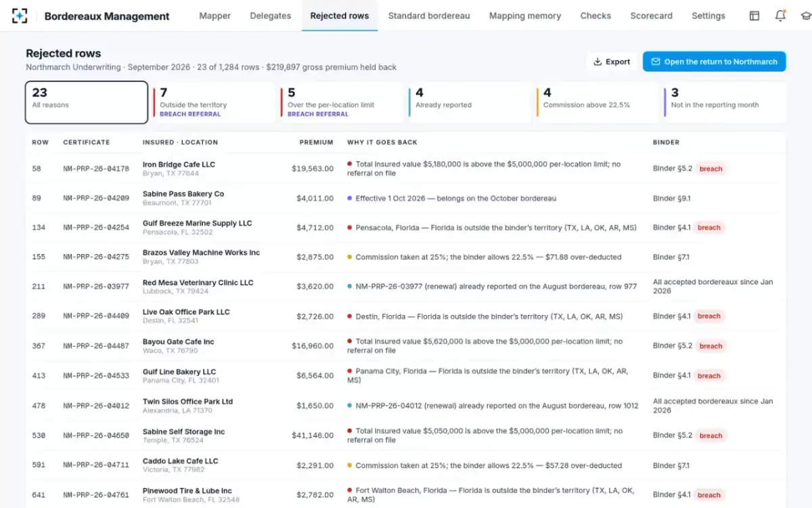Open certificate NM-PRP-26-04533

[x=96, y=376]
